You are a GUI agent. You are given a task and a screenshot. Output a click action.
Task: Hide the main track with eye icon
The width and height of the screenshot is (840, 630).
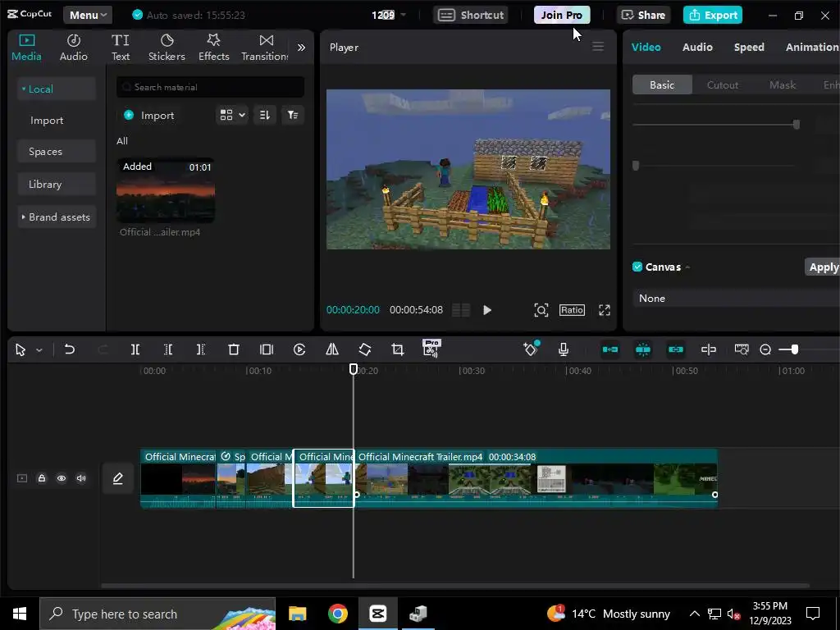point(62,478)
